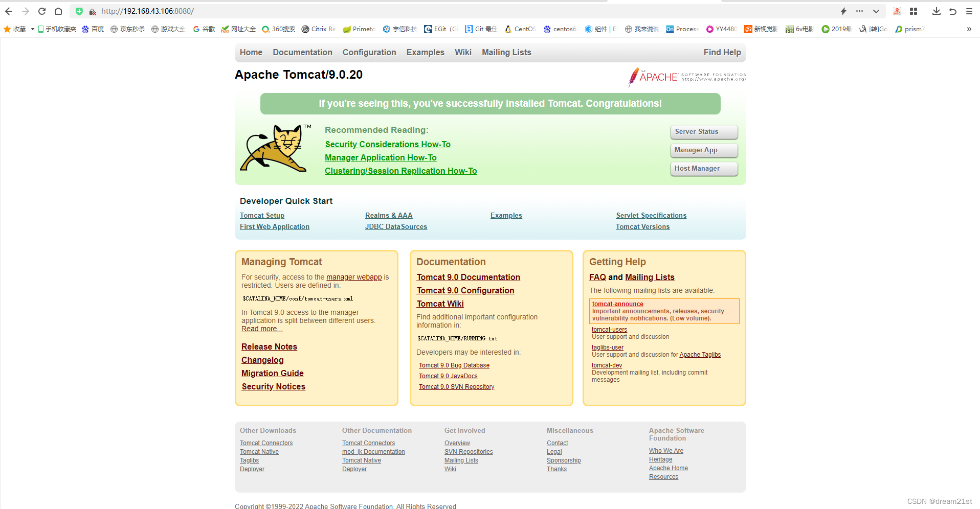
Task: Open the Who We Are link
Action: (x=666, y=451)
